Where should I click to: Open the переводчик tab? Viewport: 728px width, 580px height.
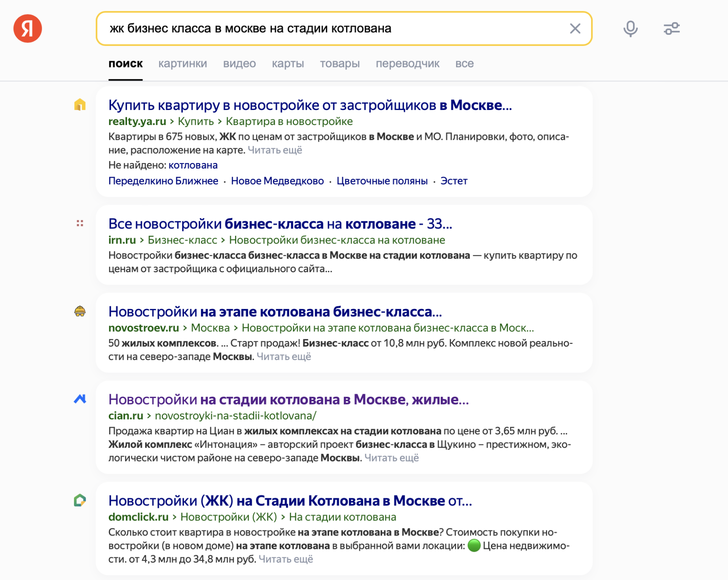click(407, 64)
